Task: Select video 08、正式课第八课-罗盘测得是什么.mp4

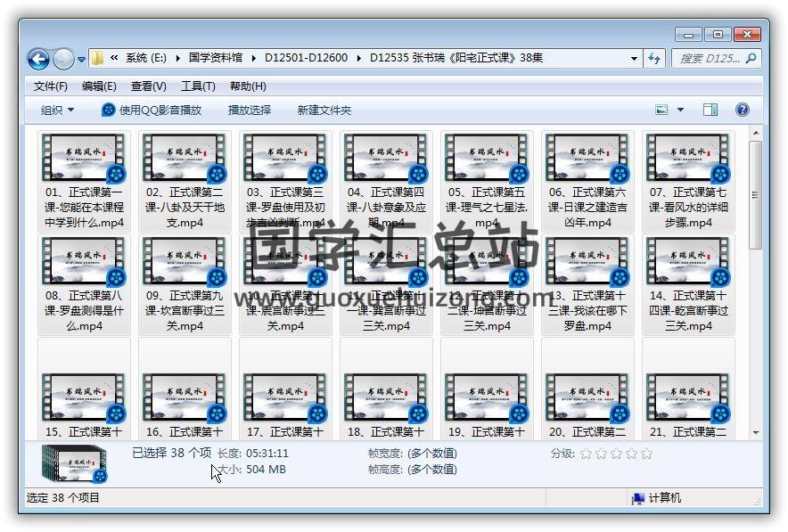Action: point(84,284)
